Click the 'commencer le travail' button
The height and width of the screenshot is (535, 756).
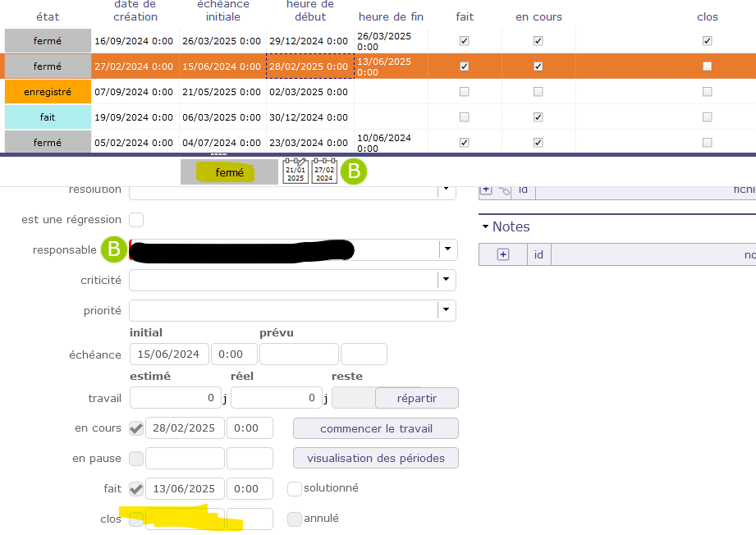(x=375, y=428)
